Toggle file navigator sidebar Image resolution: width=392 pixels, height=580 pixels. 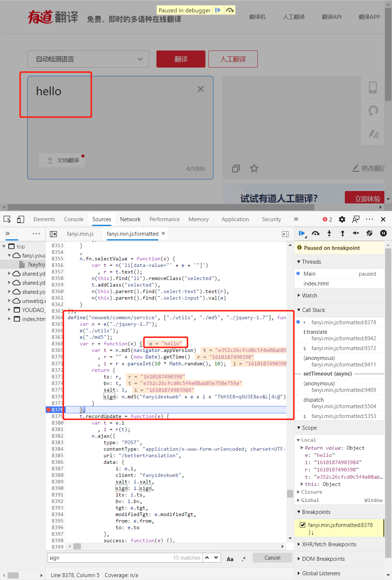[x=53, y=234]
